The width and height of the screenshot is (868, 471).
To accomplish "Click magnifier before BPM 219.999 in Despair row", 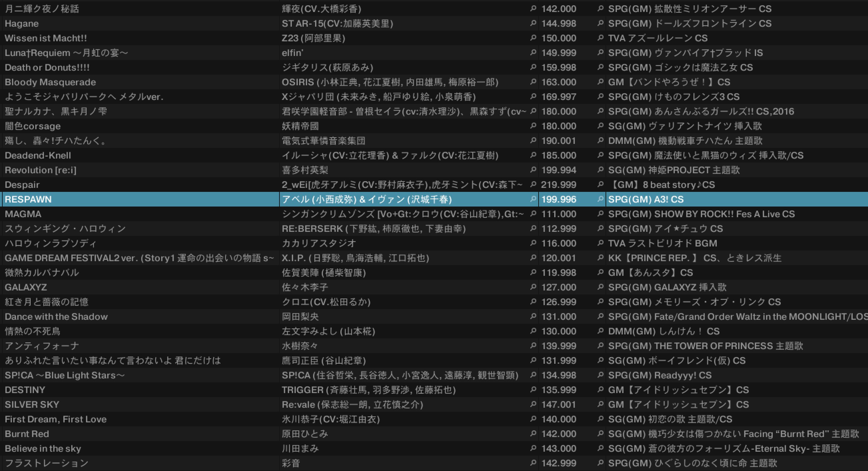I will point(533,184).
